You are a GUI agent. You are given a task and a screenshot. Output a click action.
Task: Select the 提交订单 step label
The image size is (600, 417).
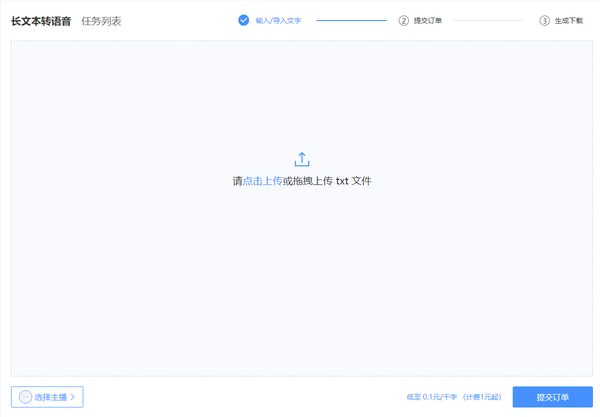coord(428,21)
